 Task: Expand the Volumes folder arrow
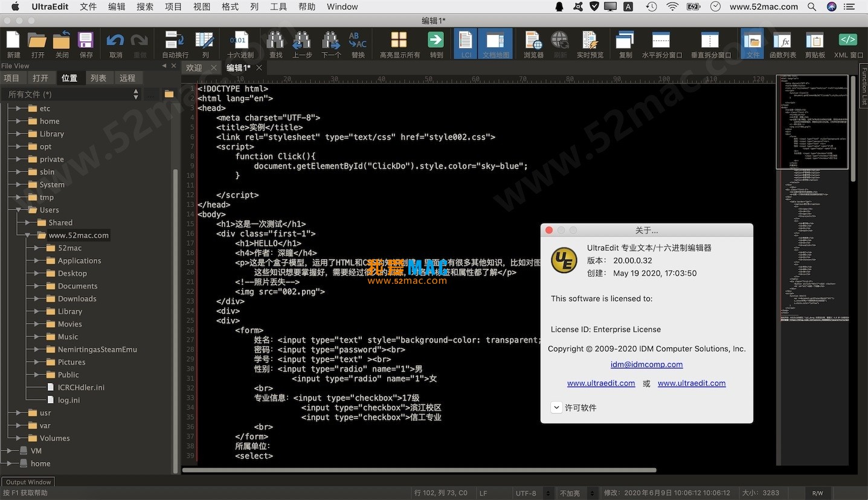pyautogui.click(x=19, y=438)
